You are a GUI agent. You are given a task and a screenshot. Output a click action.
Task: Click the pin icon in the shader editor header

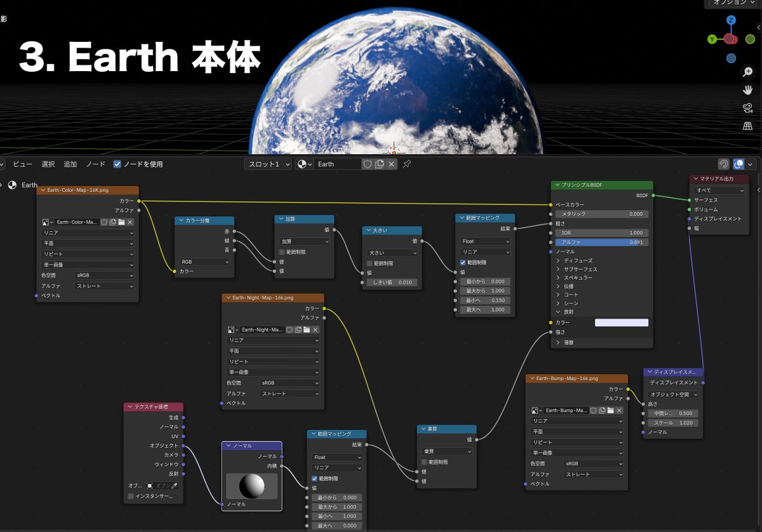(405, 164)
